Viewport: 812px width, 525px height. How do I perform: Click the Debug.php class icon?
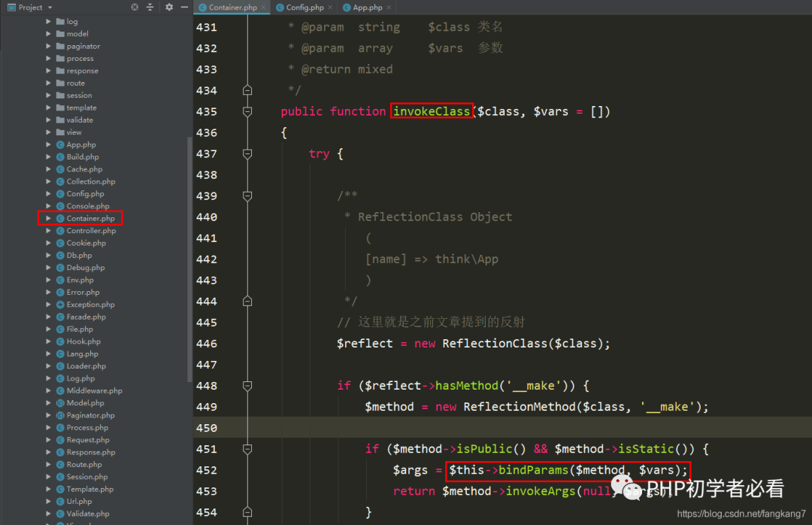(x=60, y=268)
